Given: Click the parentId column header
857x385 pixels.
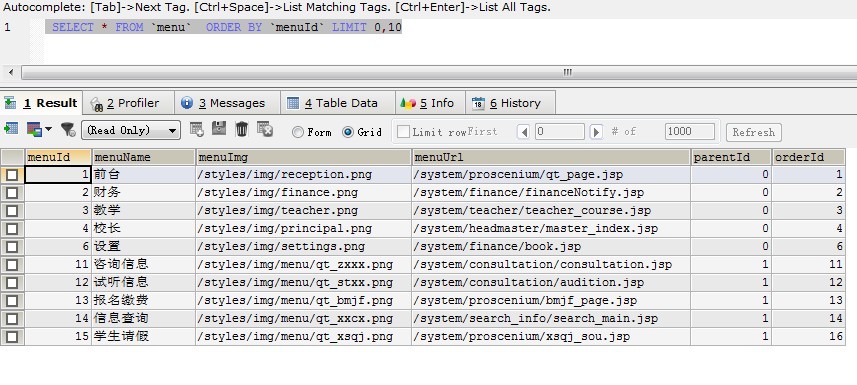Looking at the screenshot, I should click(731, 157).
